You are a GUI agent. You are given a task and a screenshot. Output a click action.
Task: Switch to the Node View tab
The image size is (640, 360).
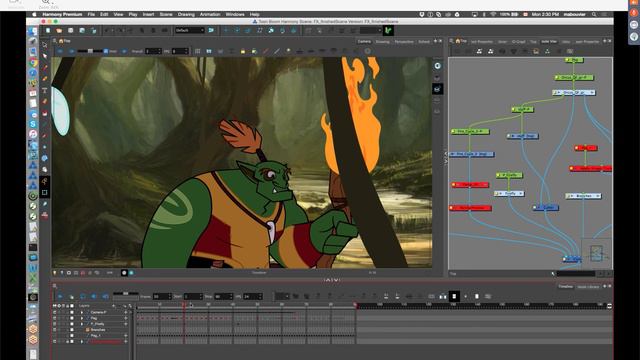coord(549,42)
